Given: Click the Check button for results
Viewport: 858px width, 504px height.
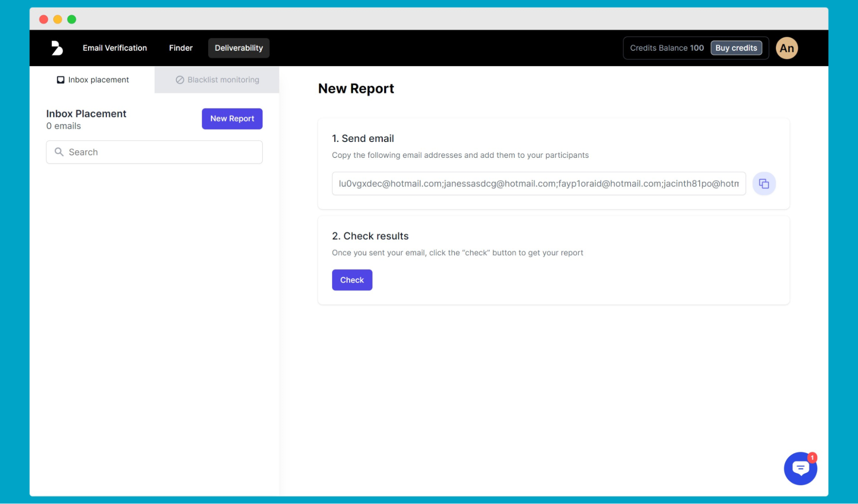Looking at the screenshot, I should pos(351,280).
